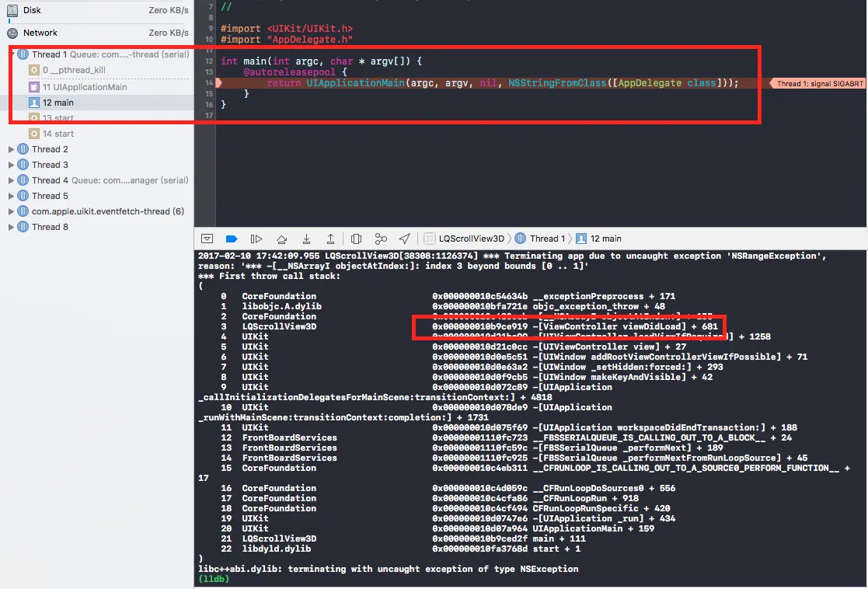Expand Thread 3 disclosure triangle

(x=11, y=165)
